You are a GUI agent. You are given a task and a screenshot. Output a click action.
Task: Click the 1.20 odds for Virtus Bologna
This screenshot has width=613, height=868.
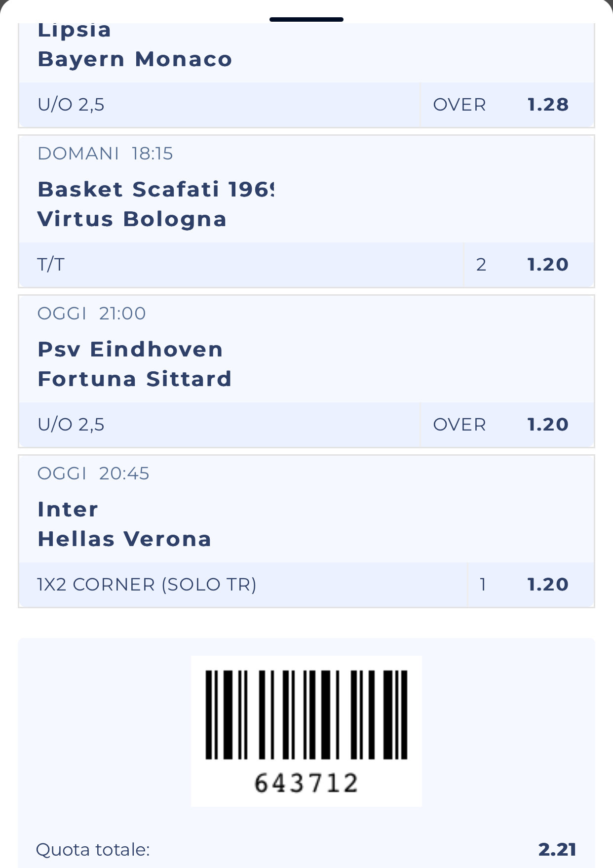click(x=548, y=265)
